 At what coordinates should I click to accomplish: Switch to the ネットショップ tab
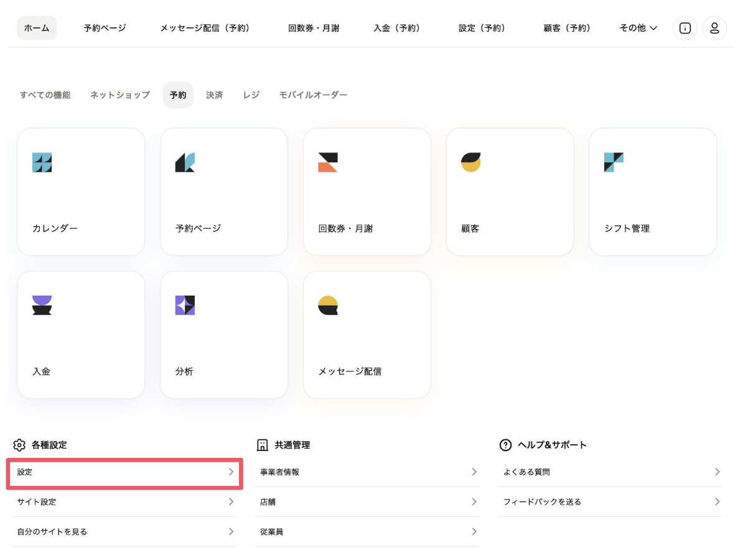120,95
